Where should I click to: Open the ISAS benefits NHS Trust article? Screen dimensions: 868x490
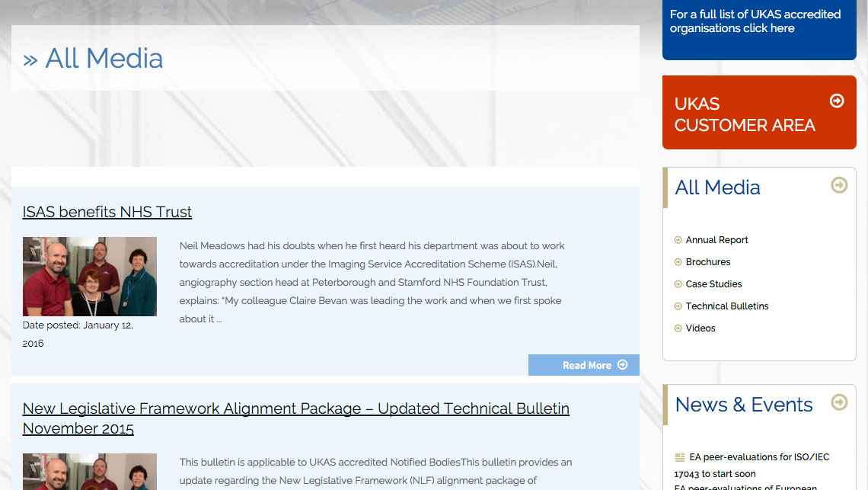[x=107, y=212]
